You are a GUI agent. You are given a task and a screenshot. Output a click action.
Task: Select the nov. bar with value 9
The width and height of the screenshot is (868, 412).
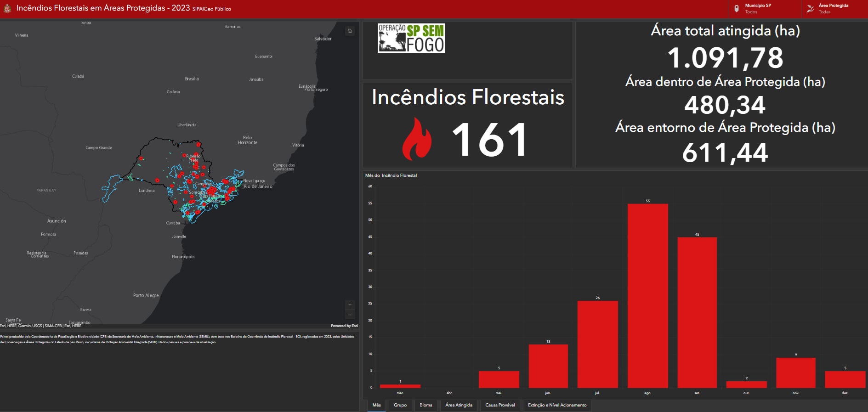tap(796, 373)
